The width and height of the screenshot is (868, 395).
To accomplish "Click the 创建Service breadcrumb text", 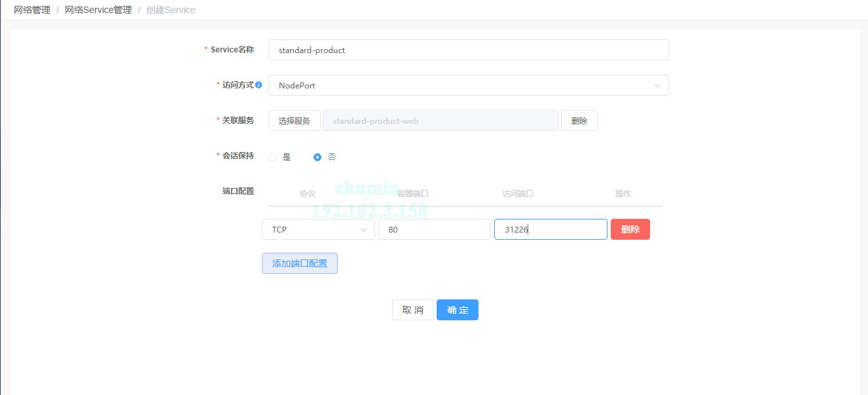I will pos(171,10).
